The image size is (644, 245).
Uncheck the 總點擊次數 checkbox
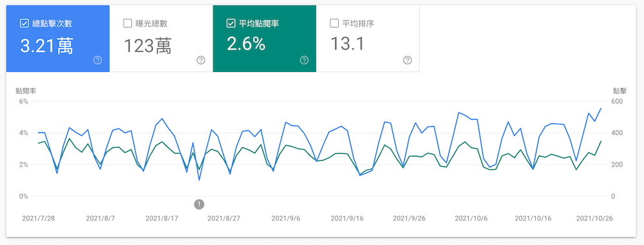pyautogui.click(x=24, y=23)
